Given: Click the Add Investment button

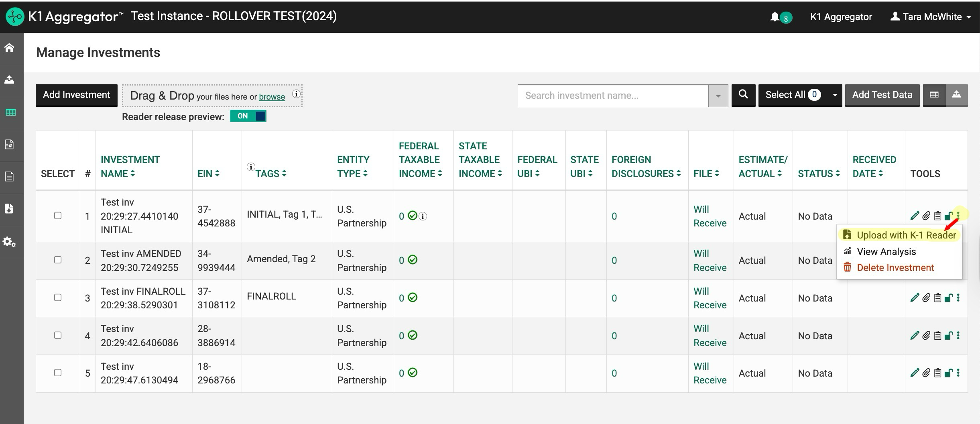Looking at the screenshot, I should pyautogui.click(x=76, y=95).
